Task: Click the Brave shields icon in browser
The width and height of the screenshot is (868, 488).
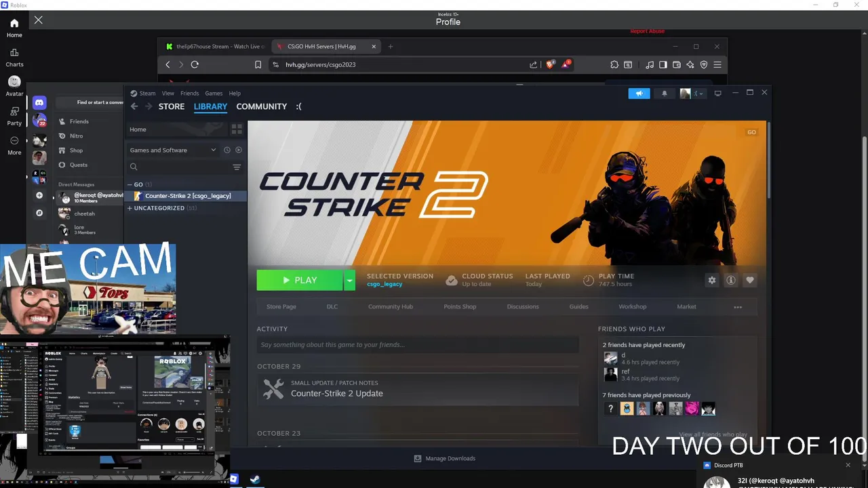Action: pos(551,64)
